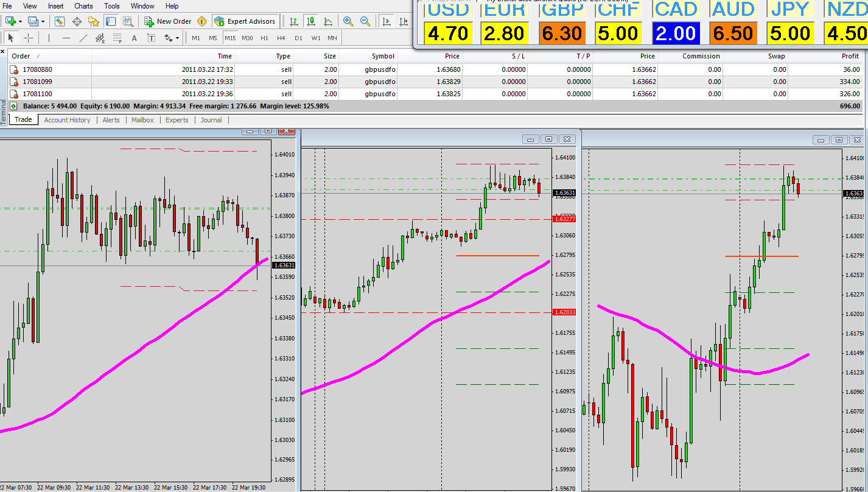
Task: Select the W1 timeframe
Action: tap(316, 38)
